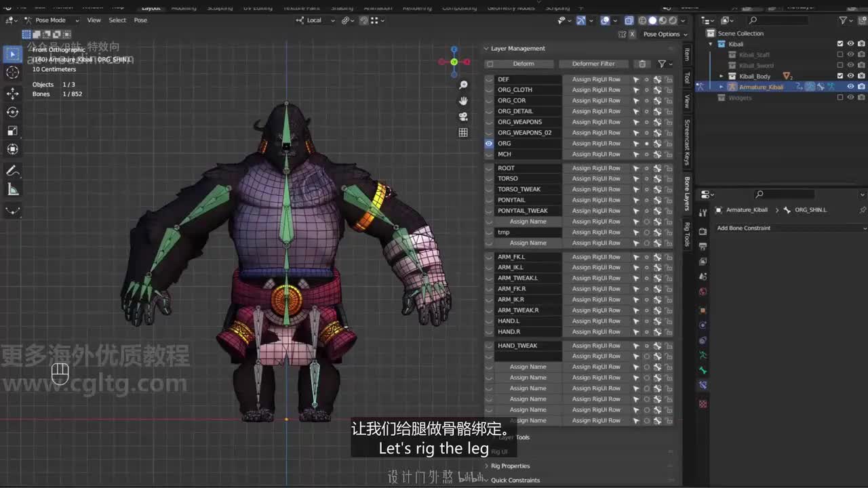Toggle the X mirror button beside Pose Options

633,34
